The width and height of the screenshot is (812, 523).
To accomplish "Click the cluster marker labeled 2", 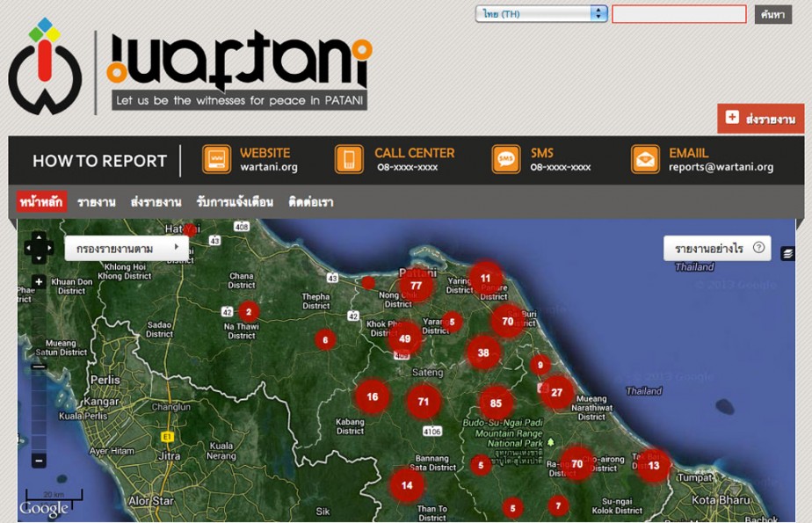I will (249, 312).
